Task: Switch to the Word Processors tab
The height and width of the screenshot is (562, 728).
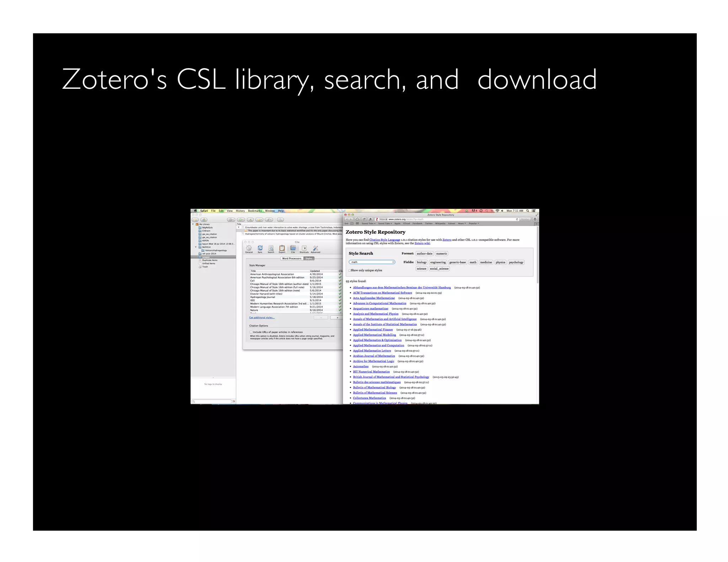Action: (x=291, y=258)
